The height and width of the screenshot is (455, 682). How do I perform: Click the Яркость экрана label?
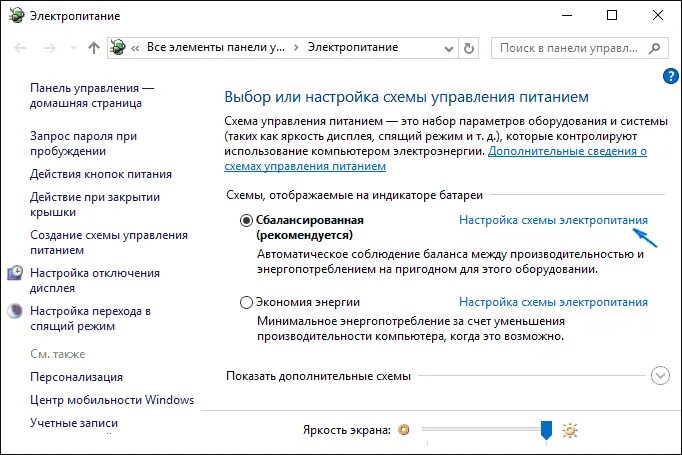(347, 430)
